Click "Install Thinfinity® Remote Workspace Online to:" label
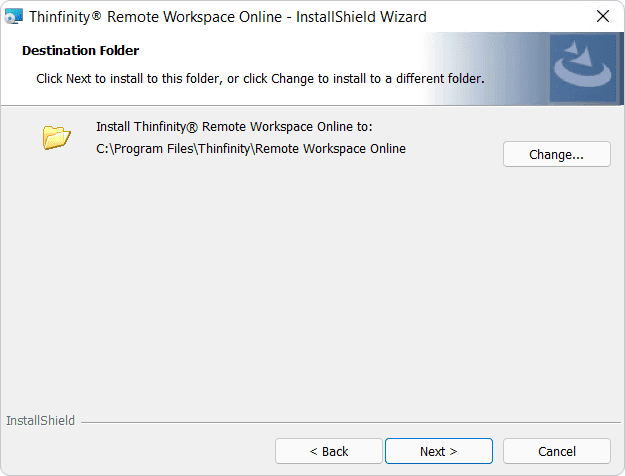This screenshot has width=625, height=476. 234,127
